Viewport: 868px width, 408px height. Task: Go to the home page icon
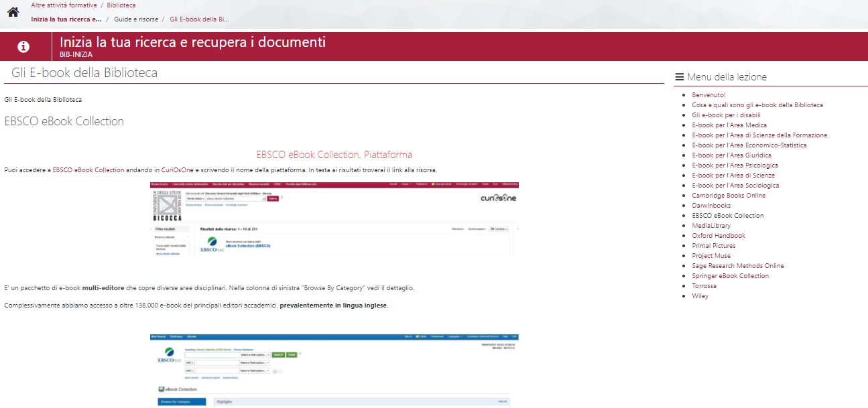tap(13, 11)
